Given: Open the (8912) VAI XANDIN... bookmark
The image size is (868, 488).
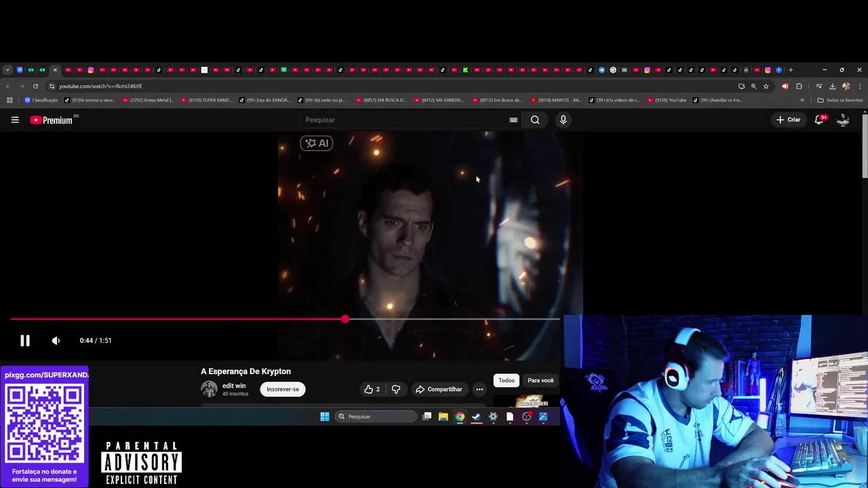Looking at the screenshot, I should pyautogui.click(x=439, y=100).
